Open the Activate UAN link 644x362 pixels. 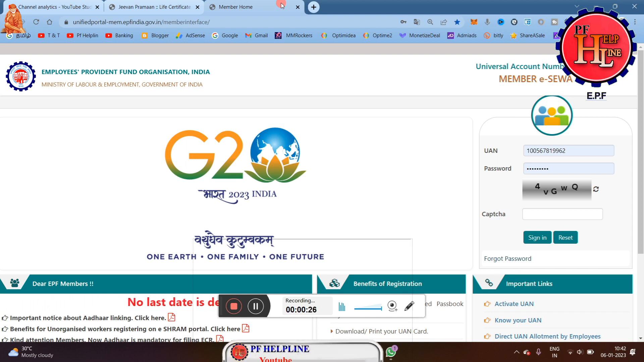[514, 304]
